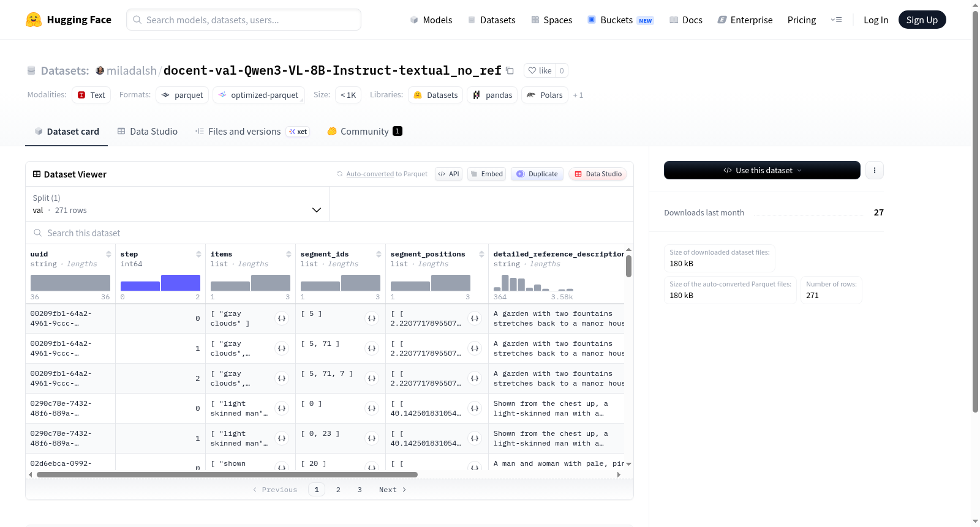Image resolution: width=980 pixels, height=527 pixels.
Task: Duplicate this dataset
Action: [537, 174]
